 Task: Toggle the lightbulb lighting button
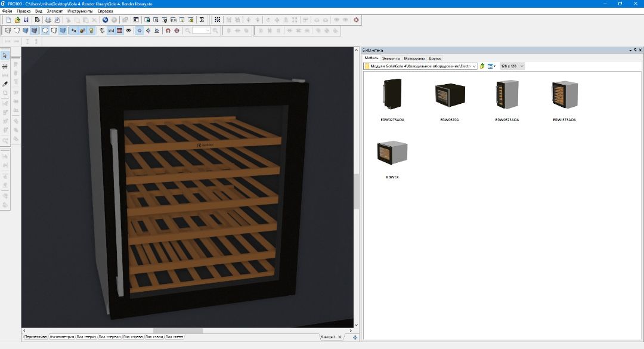(91, 30)
